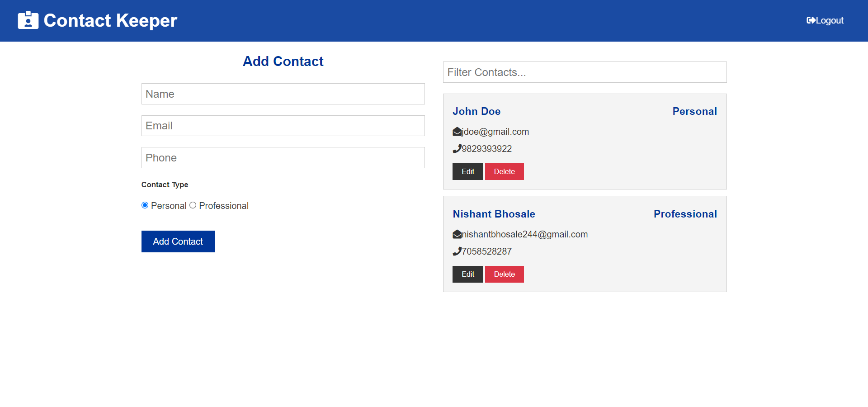The width and height of the screenshot is (868, 407).
Task: Click the Professional badge on Nishant Bhosale
Action: (685, 214)
